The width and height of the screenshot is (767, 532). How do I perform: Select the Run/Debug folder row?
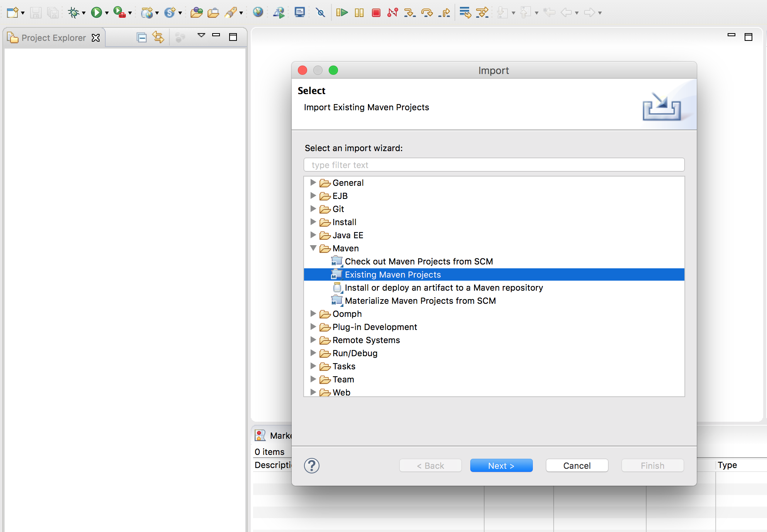point(494,353)
